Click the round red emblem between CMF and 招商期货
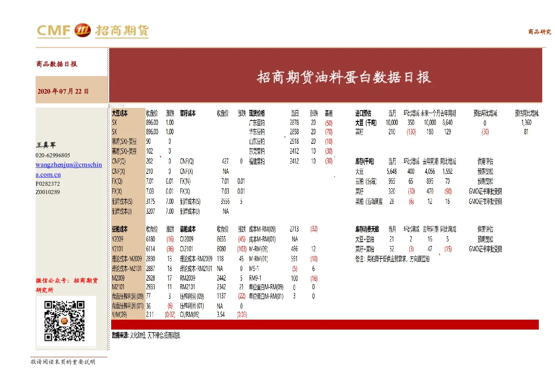 pyautogui.click(x=83, y=30)
